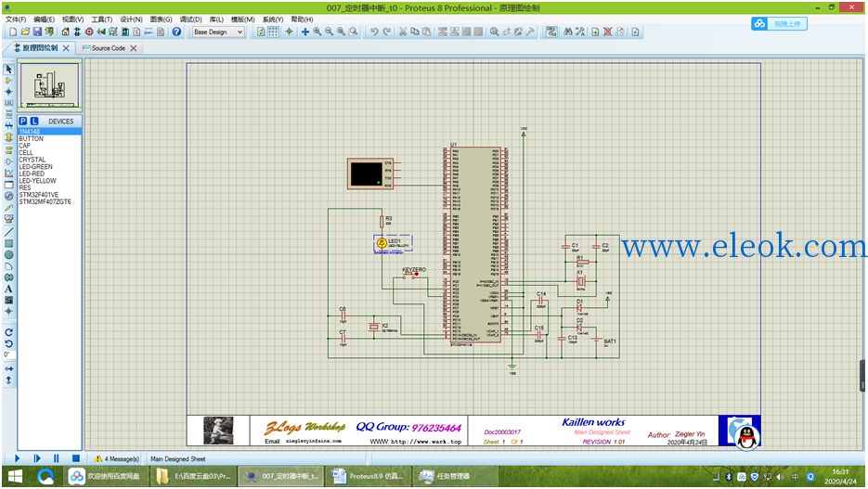Click the overview thumbnail of the schematic
Image resolution: width=868 pixels, height=489 pixels.
click(50, 85)
